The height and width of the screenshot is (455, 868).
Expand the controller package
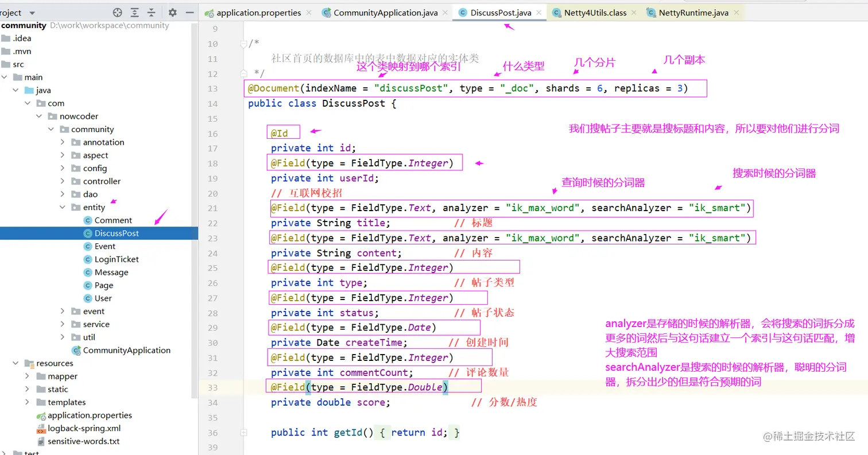tap(63, 181)
